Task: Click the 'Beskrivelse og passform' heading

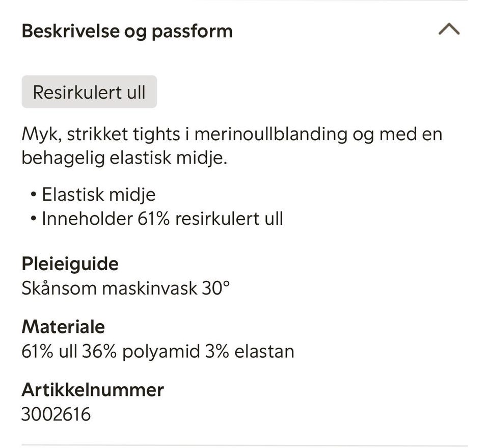Action: coord(127,31)
